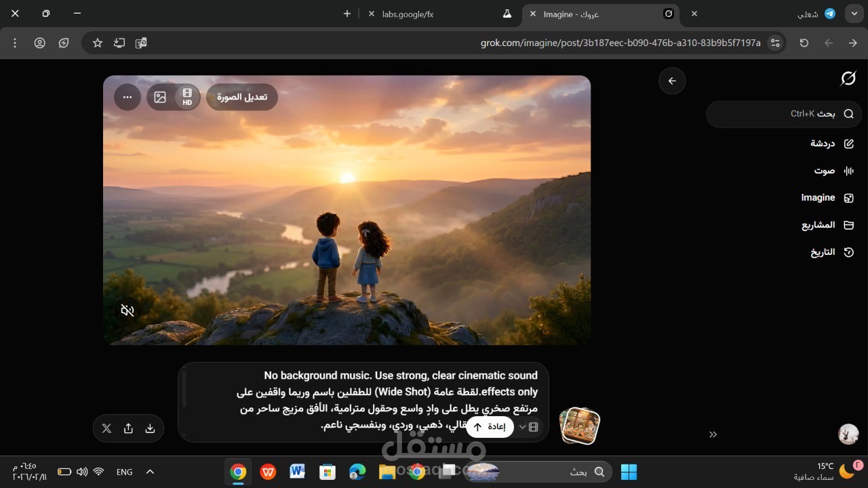The image size is (868, 488).
Task: Collapse the sidebar double-chevron
Action: (x=713, y=434)
